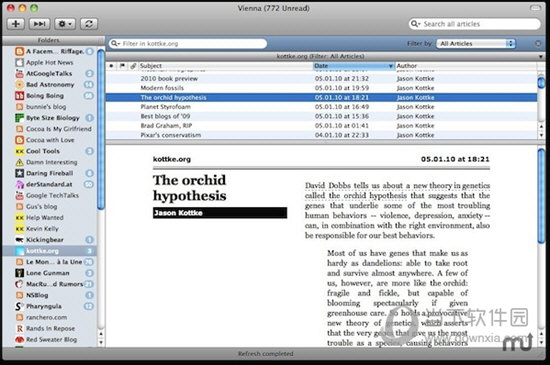Click the attachment paperclip column header
Viewport: 550px width, 365px height.
[133, 66]
